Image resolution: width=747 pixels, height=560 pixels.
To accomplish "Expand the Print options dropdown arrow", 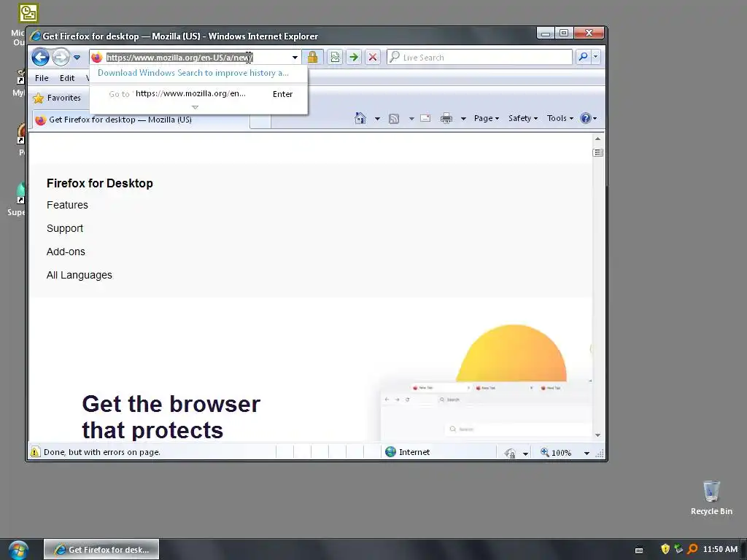I will [463, 119].
